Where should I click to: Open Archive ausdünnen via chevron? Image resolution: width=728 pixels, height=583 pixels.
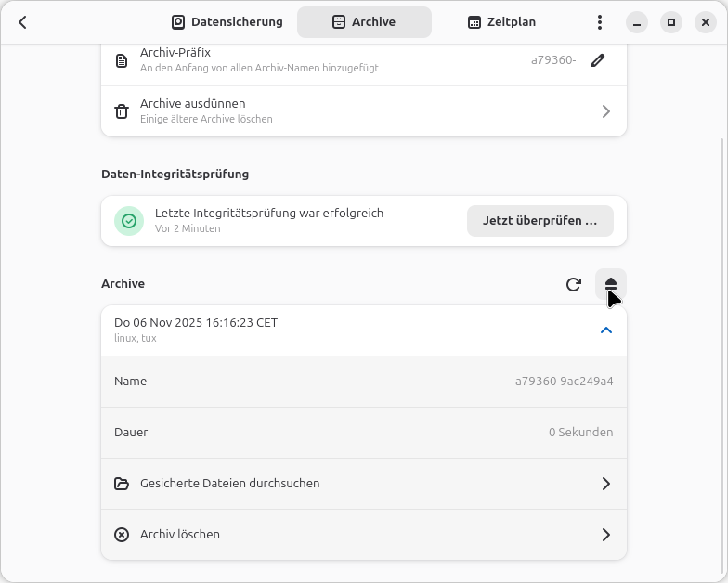tap(605, 111)
